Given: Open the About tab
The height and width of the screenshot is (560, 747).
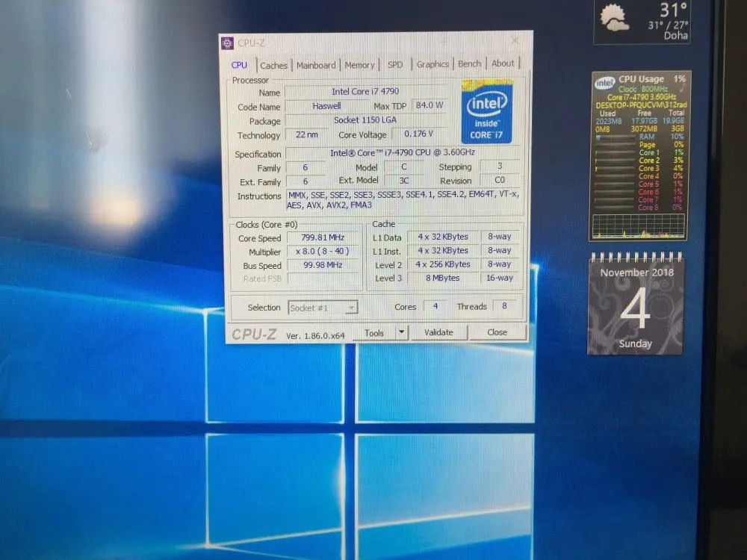Looking at the screenshot, I should coord(503,63).
